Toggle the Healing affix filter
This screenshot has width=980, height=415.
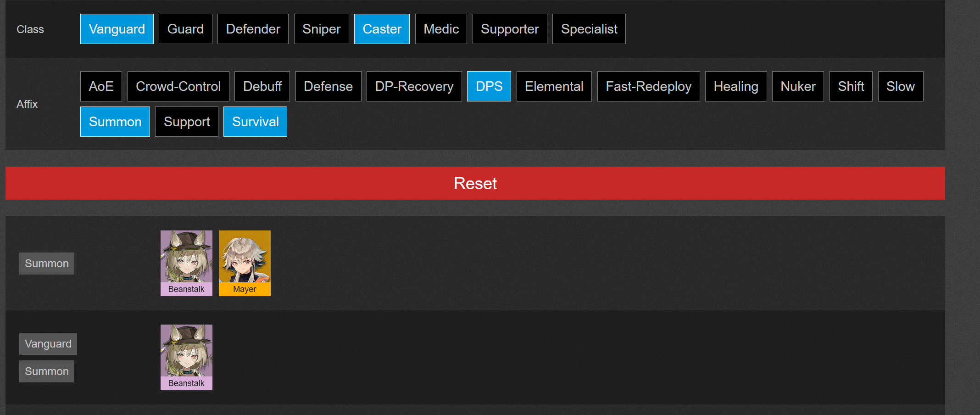[x=736, y=86]
